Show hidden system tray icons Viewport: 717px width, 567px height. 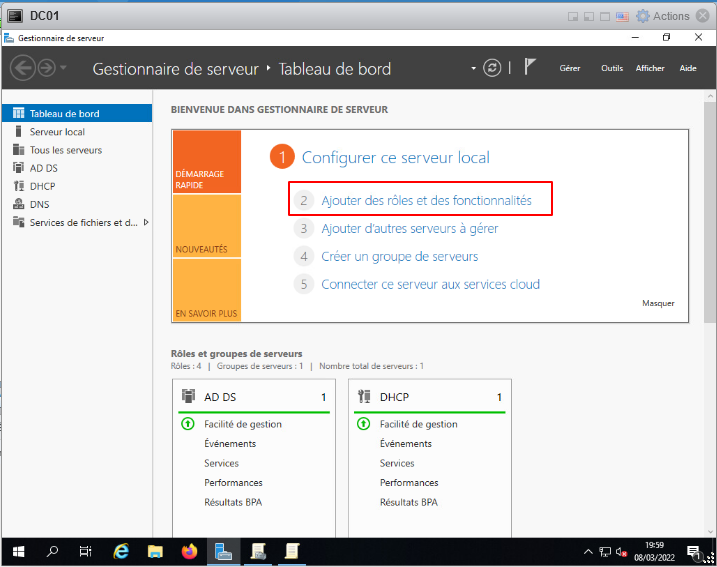pos(588,552)
